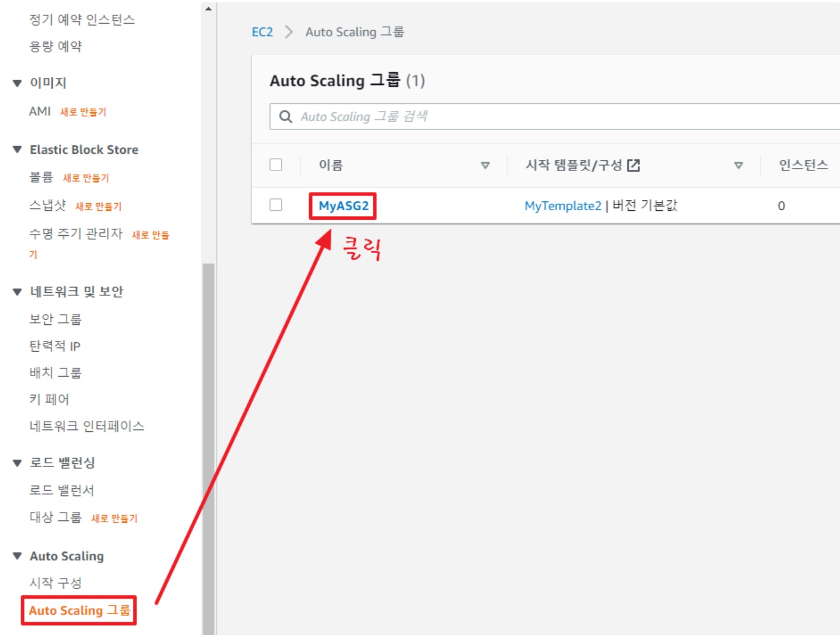Click 새로 만들기 badge next to AMI
The height and width of the screenshot is (635, 840).
(83, 112)
